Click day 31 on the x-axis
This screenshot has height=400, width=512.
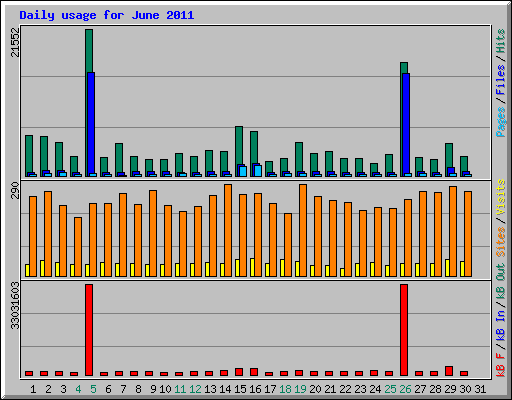[480, 389]
